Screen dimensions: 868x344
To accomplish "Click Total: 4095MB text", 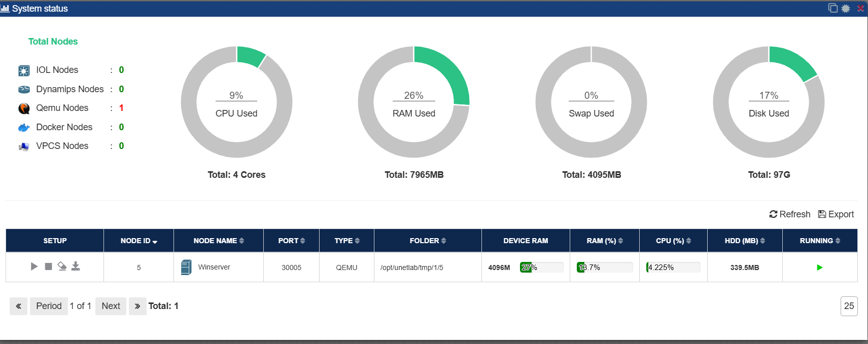I will (592, 175).
